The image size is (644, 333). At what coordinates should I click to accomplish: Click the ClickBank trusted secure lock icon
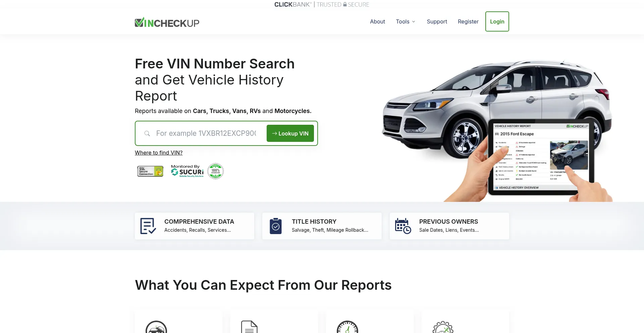coord(345,4)
